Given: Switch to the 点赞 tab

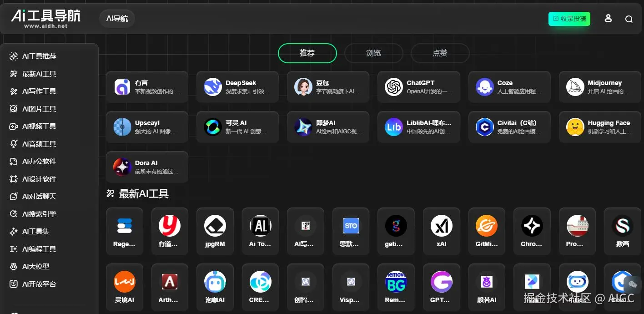Looking at the screenshot, I should [x=440, y=53].
